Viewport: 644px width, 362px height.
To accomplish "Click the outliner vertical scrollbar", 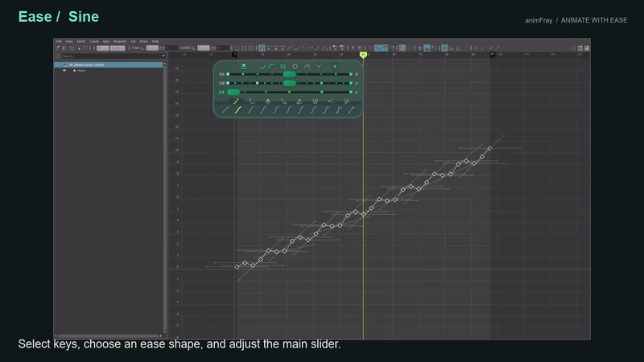I will pos(165,198).
